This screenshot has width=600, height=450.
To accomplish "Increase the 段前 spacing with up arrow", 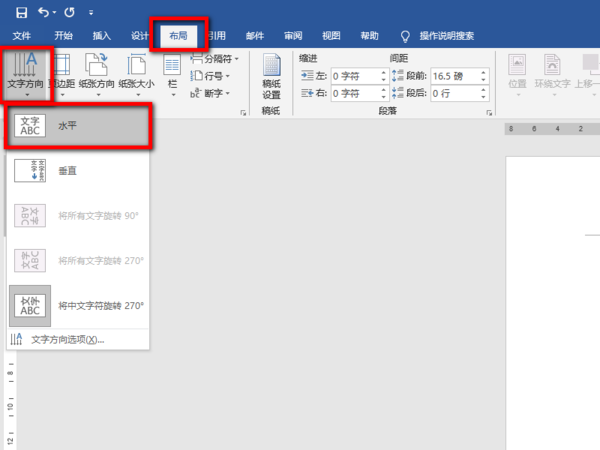I will tap(483, 72).
